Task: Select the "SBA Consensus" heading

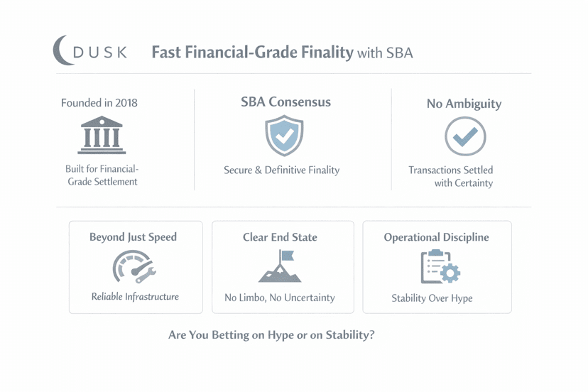Action: tap(285, 102)
